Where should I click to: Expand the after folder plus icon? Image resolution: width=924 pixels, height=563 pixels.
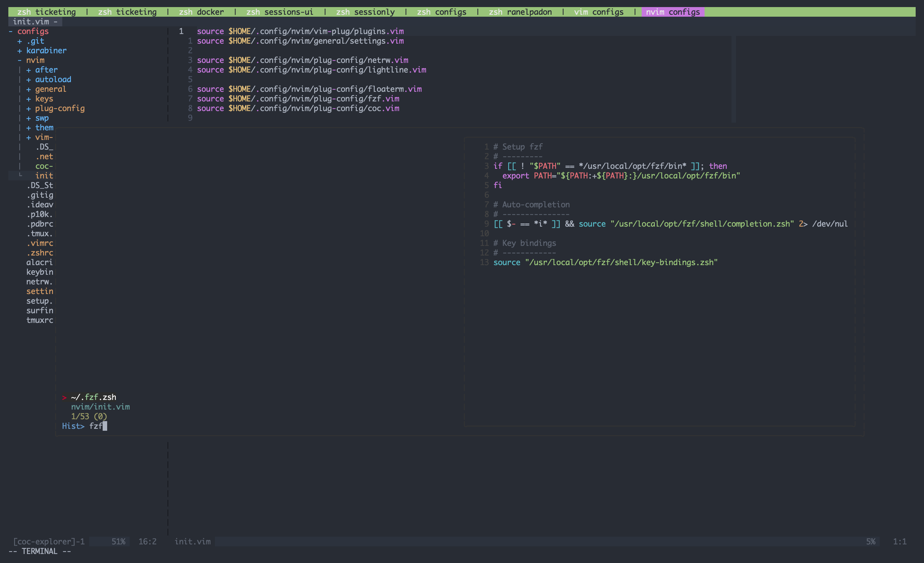[29, 70]
